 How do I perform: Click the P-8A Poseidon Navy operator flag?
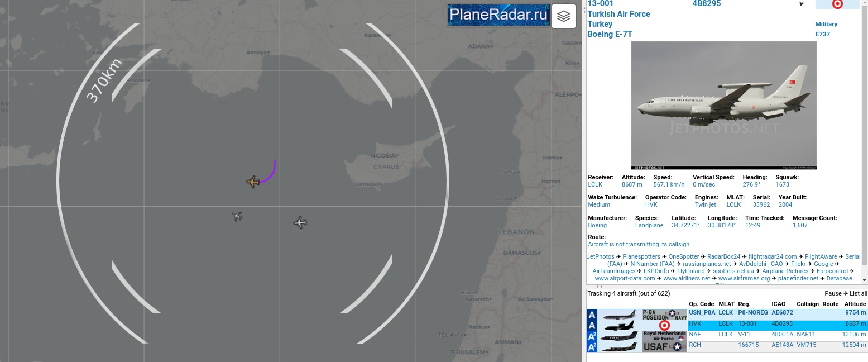coord(664,315)
